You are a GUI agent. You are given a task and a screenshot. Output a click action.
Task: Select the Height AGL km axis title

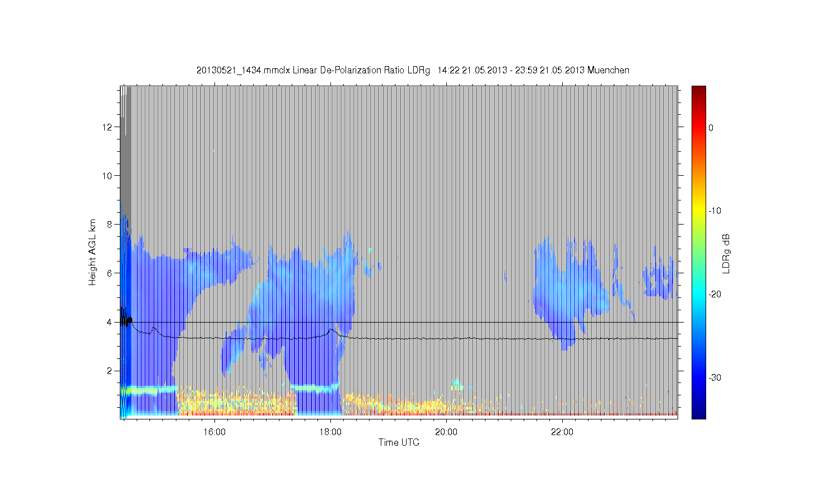92,252
